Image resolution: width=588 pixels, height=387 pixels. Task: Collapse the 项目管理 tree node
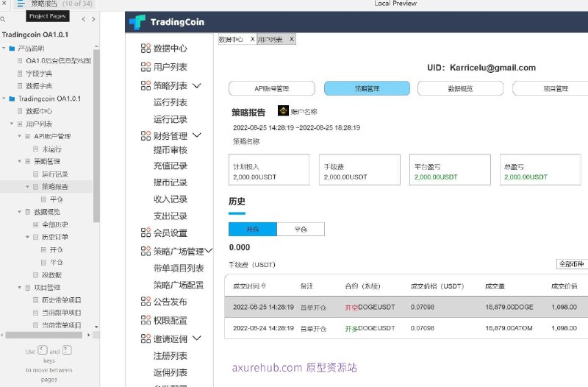[x=20, y=287]
